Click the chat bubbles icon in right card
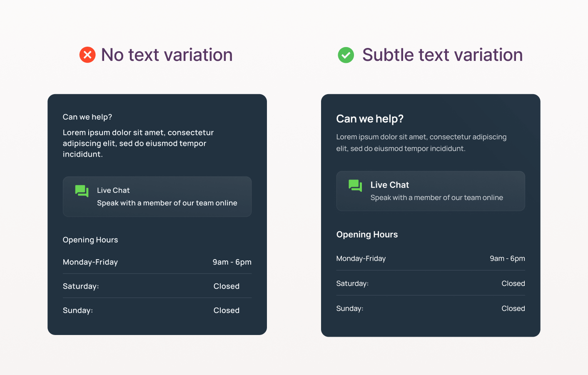The image size is (588, 375). point(355,185)
